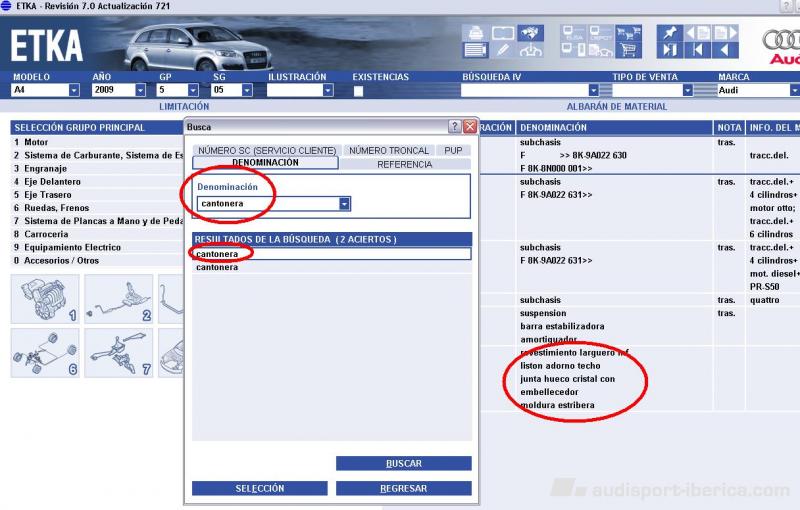Expand the SG dropdown showing 05
This screenshot has width=800, height=510.
point(247,90)
